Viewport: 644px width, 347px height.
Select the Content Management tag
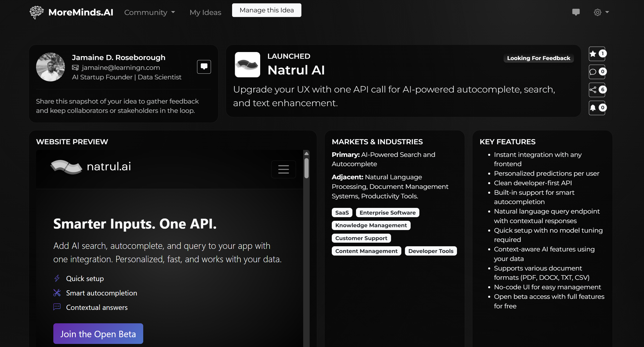point(366,251)
